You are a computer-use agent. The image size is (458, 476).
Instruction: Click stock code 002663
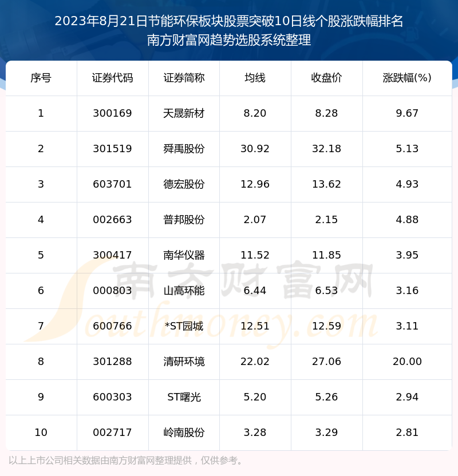[112, 220]
